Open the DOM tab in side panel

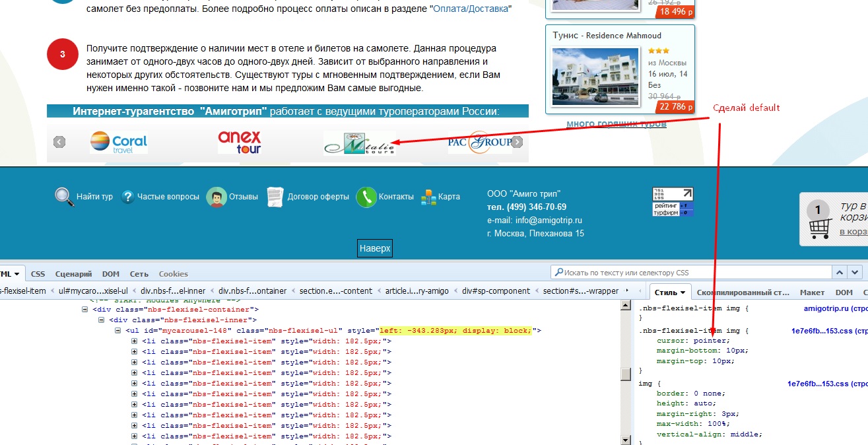tap(844, 292)
